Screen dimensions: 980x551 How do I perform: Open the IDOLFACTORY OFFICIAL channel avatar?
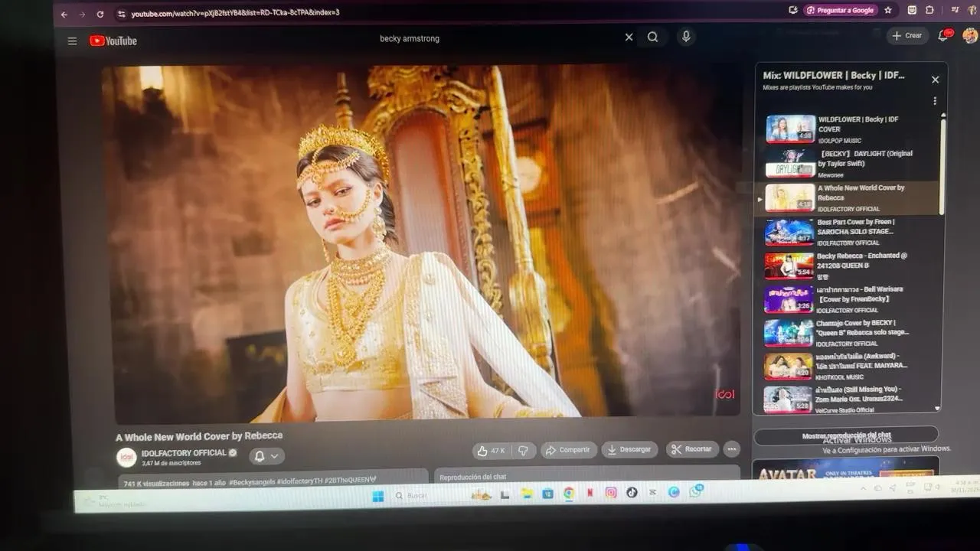click(x=126, y=458)
